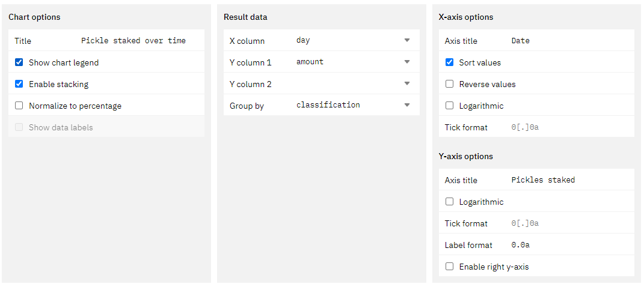644x287 pixels.
Task: Enable Normalize to percentage checkbox
Action: 19,106
